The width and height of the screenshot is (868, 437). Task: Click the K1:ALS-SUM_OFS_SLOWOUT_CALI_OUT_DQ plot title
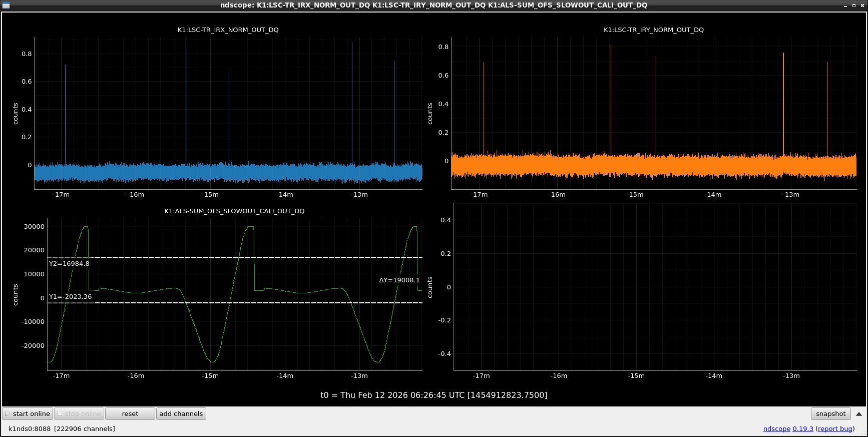234,211
